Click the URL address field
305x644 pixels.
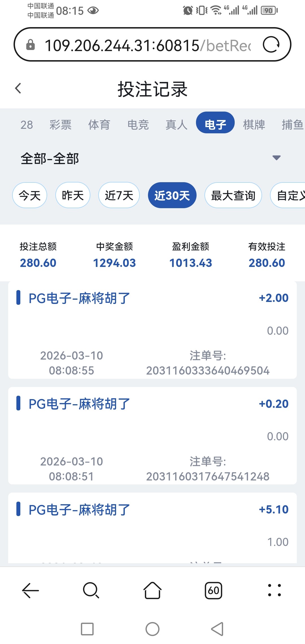point(147,45)
